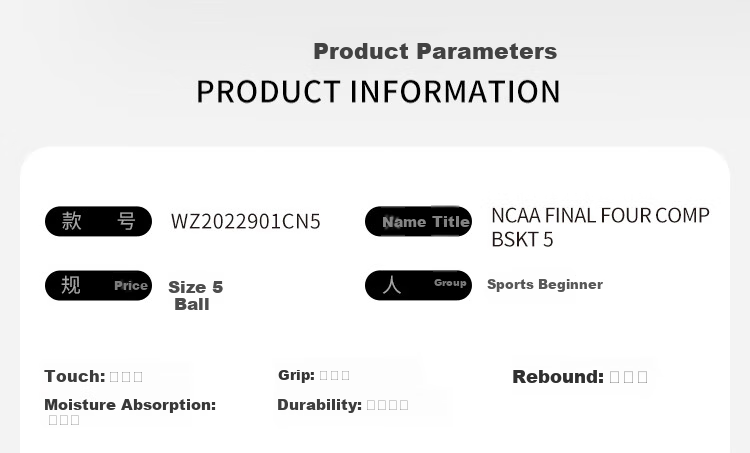Click the rating boxes beside Touch

126,377
